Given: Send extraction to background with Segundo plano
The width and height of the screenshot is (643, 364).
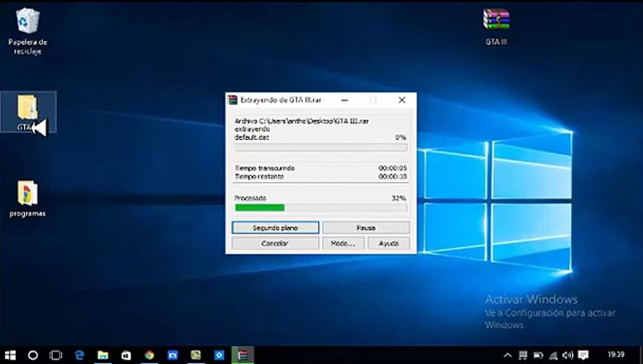Looking at the screenshot, I should click(x=275, y=228).
